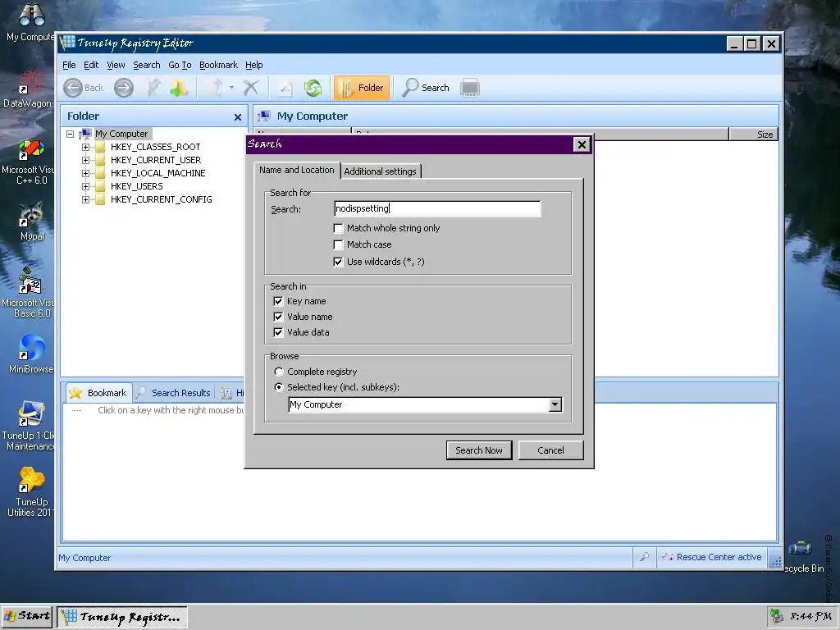Switch to Name and Location tab
This screenshot has width=840, height=630.
pyautogui.click(x=297, y=170)
